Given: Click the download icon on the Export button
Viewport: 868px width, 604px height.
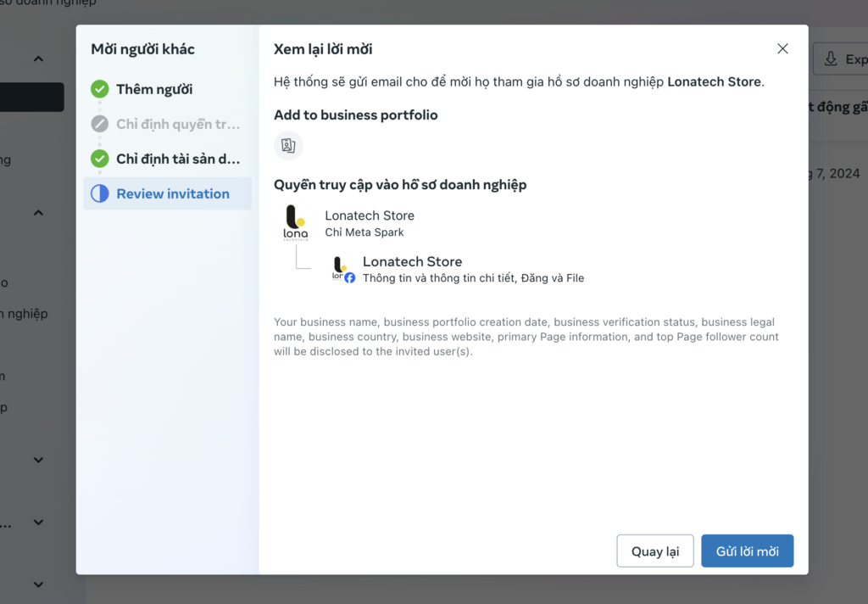Looking at the screenshot, I should tap(830, 59).
